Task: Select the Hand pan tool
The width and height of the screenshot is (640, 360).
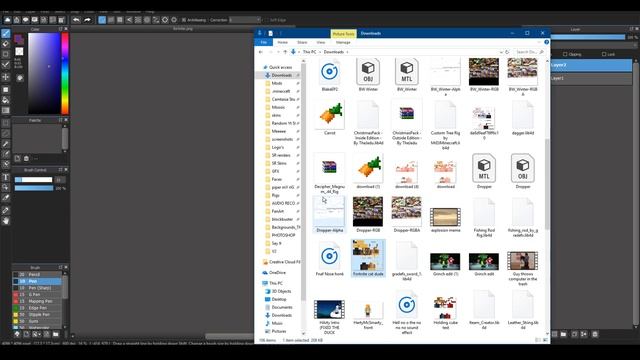Action: point(6,221)
